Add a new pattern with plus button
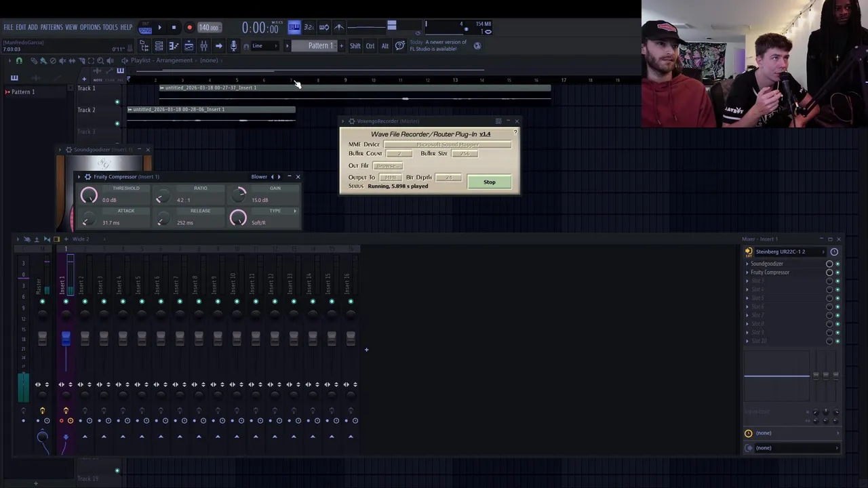Viewport: 868px width, 488px height. [341, 46]
